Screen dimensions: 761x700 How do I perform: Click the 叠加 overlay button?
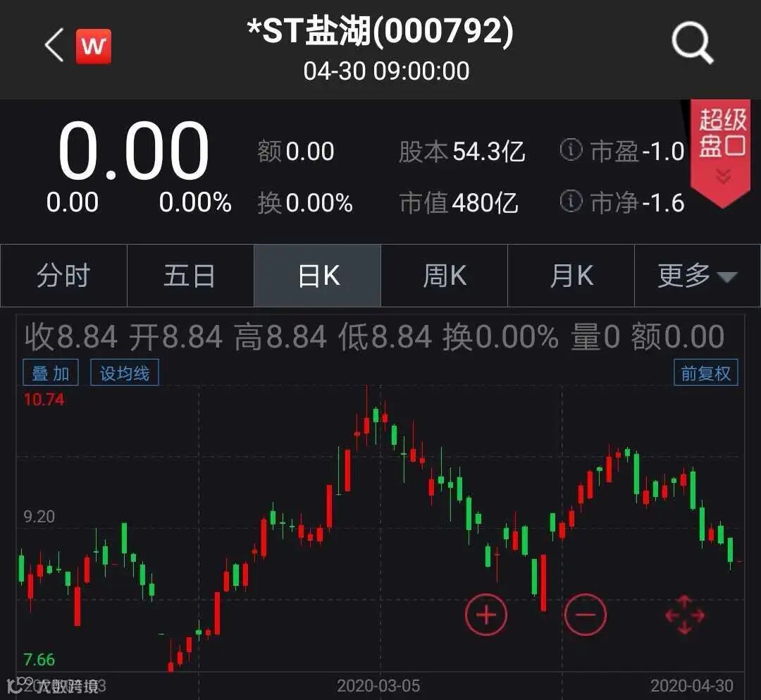(51, 373)
